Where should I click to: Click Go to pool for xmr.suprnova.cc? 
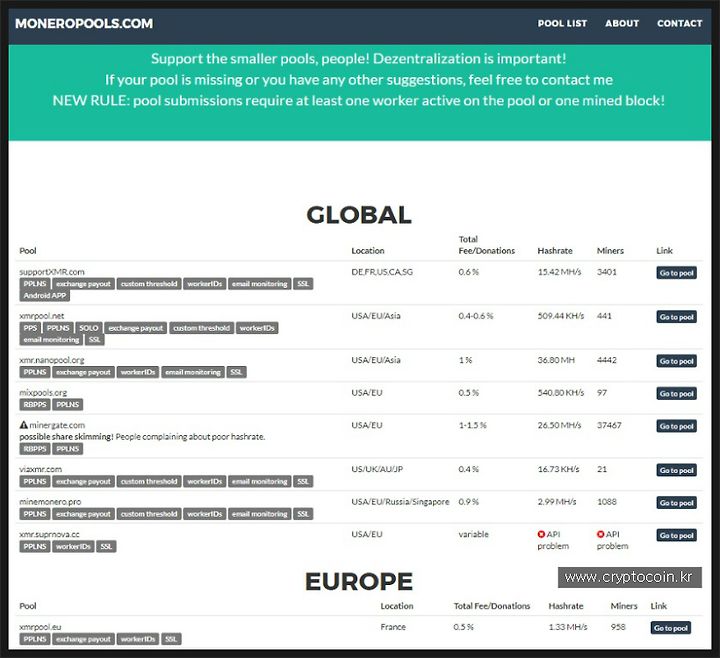tap(676, 535)
